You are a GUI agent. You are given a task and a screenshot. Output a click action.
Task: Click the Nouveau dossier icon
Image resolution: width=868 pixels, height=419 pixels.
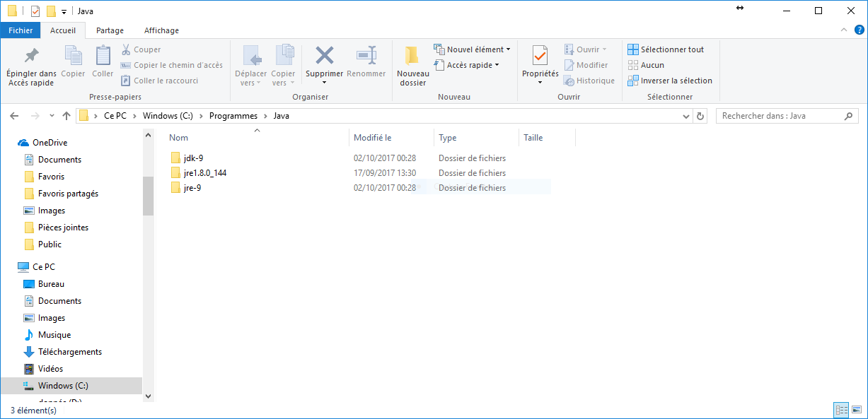(x=412, y=57)
